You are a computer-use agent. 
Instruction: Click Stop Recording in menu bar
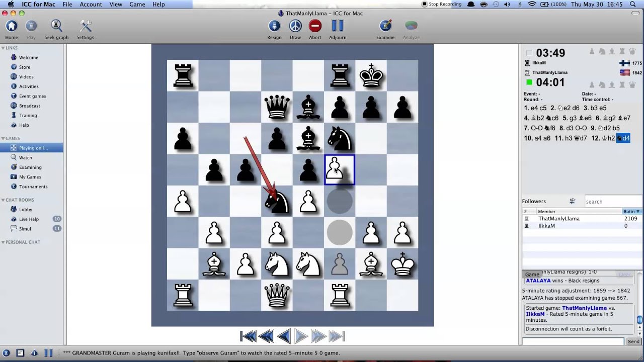pos(442,4)
